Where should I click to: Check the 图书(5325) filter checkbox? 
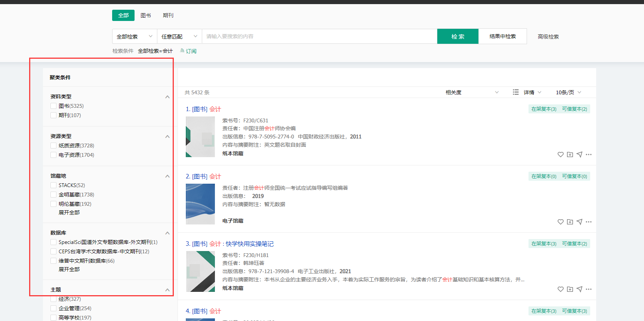pos(53,106)
